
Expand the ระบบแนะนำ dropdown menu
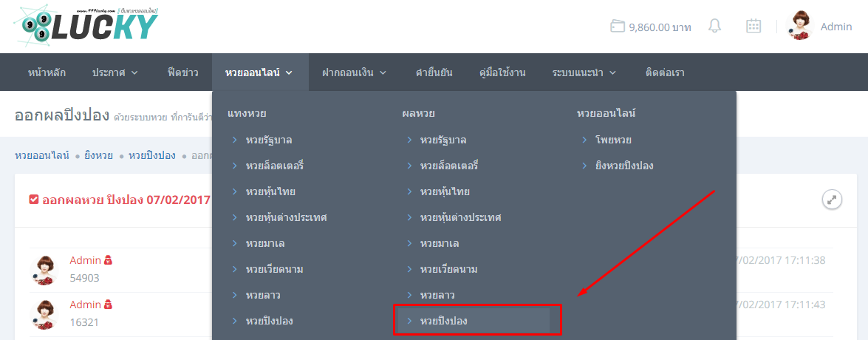[584, 72]
